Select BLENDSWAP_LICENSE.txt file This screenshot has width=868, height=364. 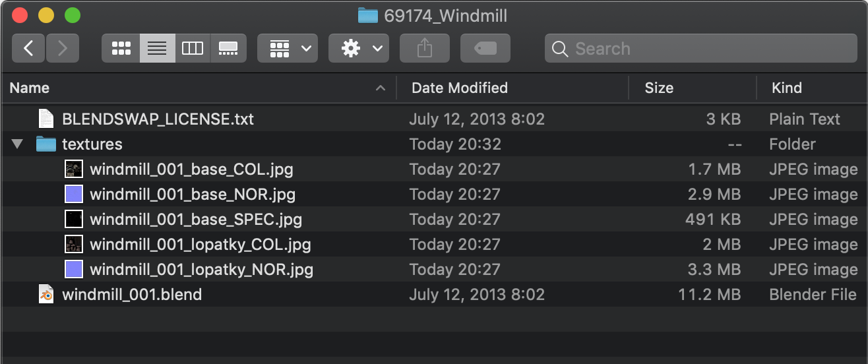[x=158, y=119]
